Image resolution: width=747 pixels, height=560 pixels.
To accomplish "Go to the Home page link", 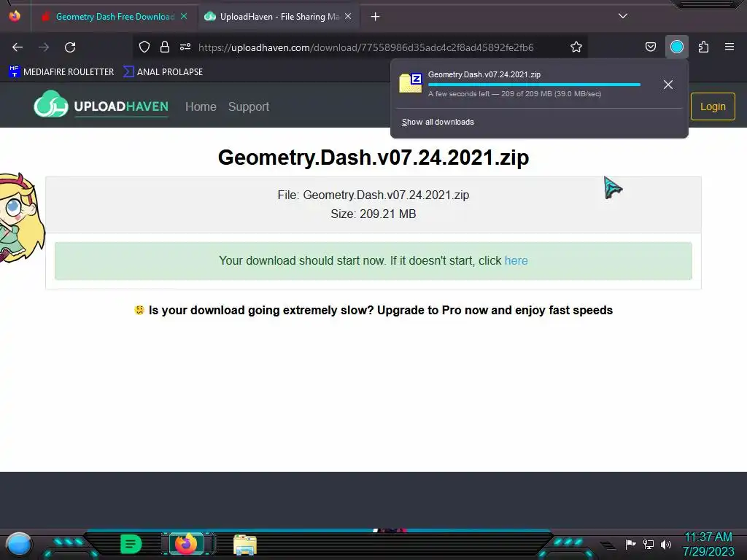I will tap(201, 106).
